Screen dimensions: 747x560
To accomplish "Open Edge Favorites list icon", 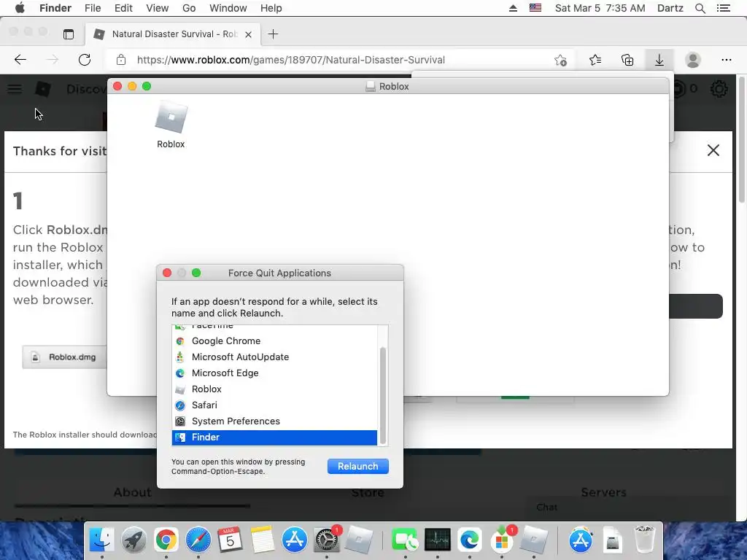I will pyautogui.click(x=595, y=60).
